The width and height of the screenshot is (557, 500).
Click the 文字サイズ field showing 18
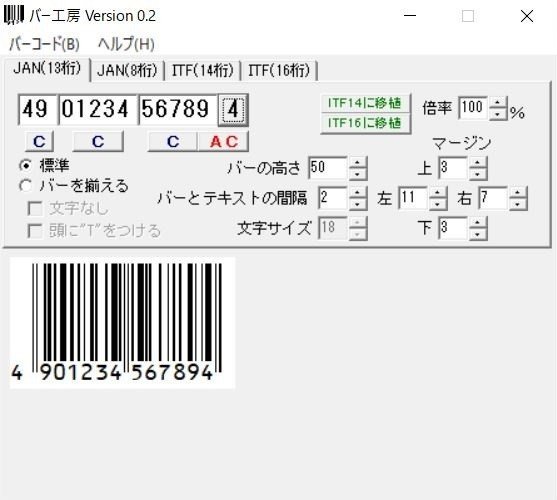[332, 228]
